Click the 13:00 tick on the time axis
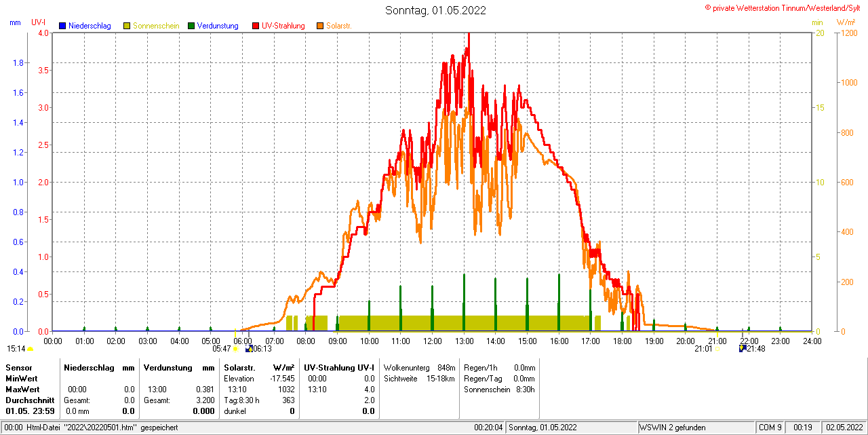 (464, 341)
